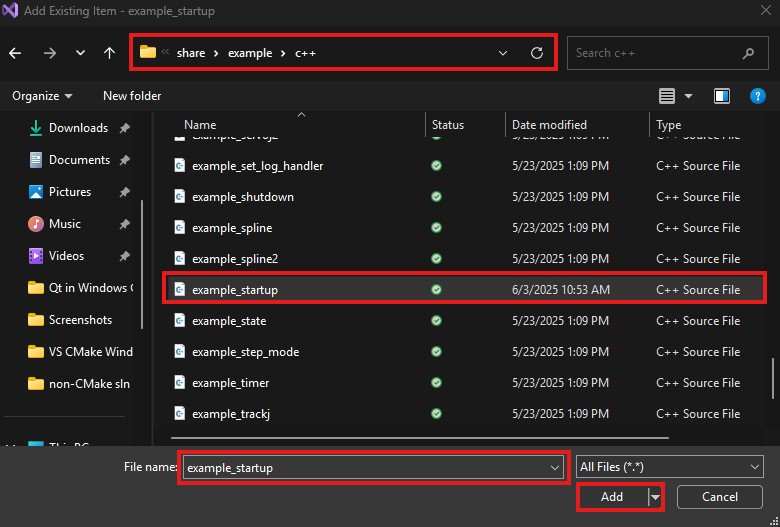
Task: Toggle the preview pane
Action: tap(722, 96)
